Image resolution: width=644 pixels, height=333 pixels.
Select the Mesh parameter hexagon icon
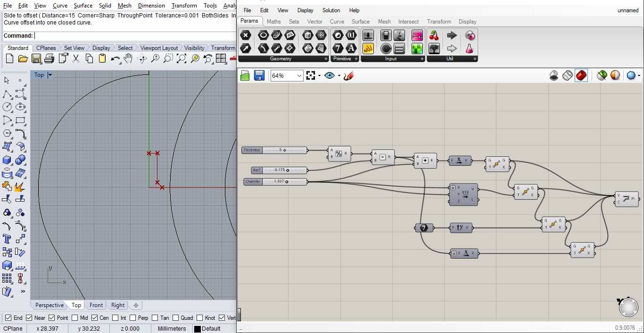pyautogui.click(x=321, y=35)
